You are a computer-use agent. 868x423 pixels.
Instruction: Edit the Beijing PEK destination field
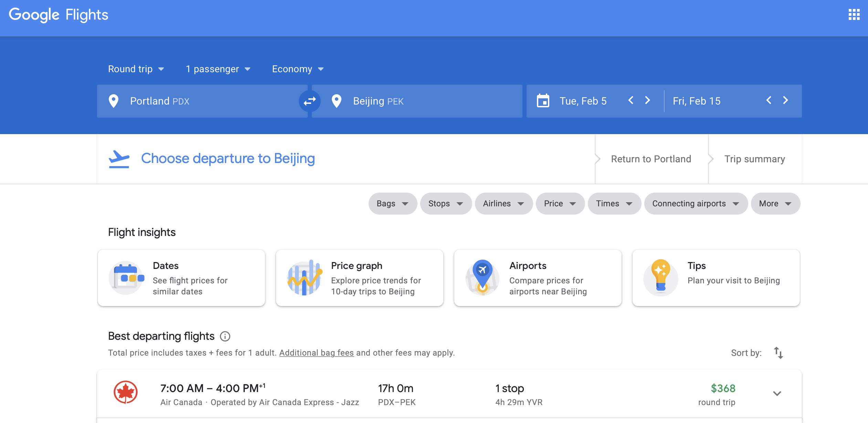tap(417, 101)
